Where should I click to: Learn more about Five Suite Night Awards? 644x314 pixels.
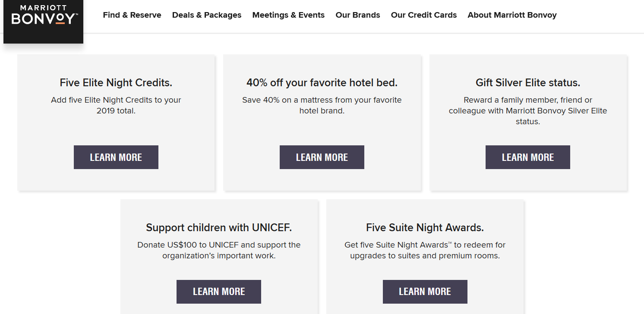click(x=425, y=292)
